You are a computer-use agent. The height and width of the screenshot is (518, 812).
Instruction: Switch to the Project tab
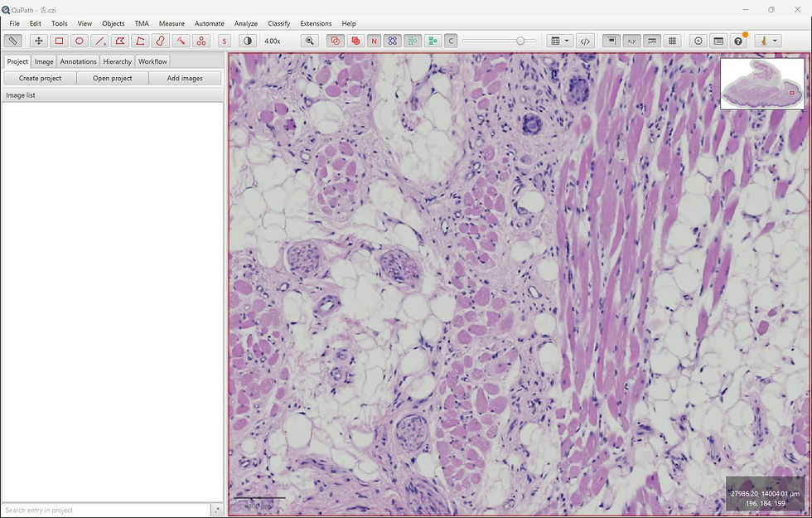pos(17,61)
